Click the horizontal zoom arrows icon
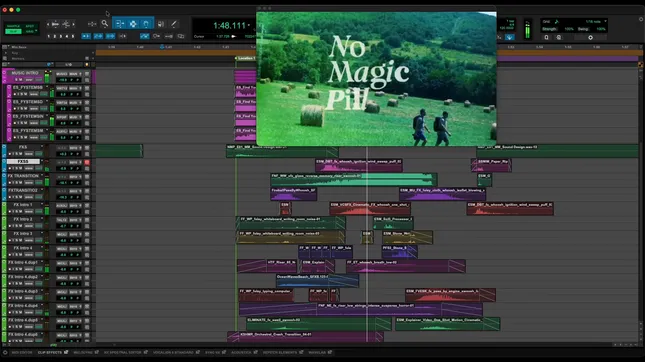This screenshot has height=362, width=645. [x=92, y=24]
